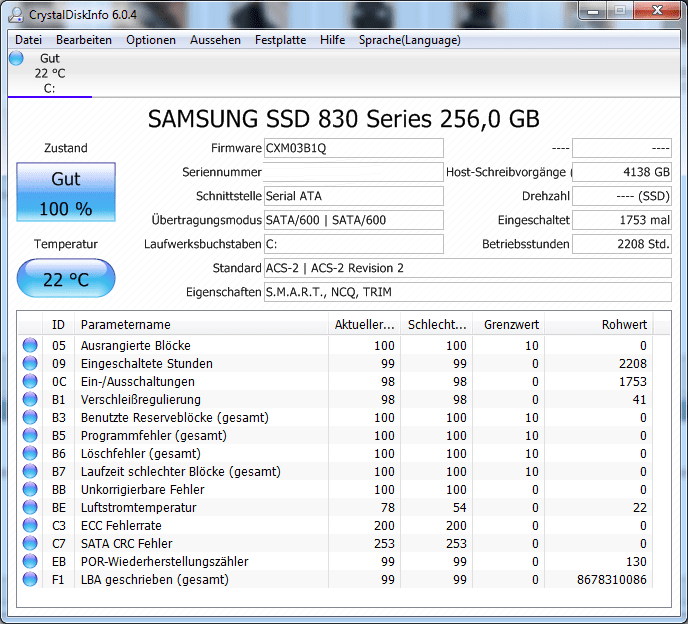Click the Gut 100 % health status button
This screenshot has width=688, height=624.
click(x=66, y=192)
